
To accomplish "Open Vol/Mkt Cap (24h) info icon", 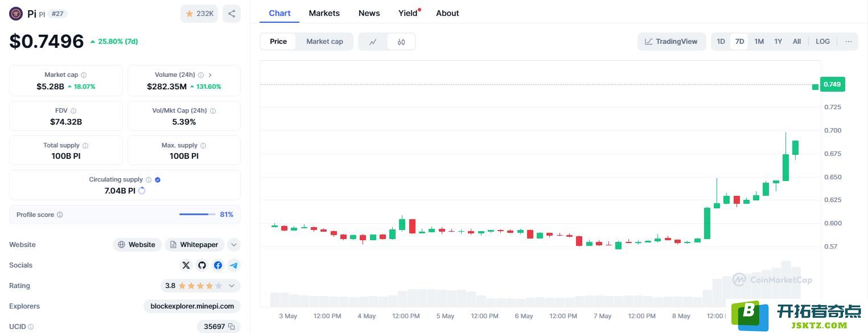I will [x=213, y=111].
